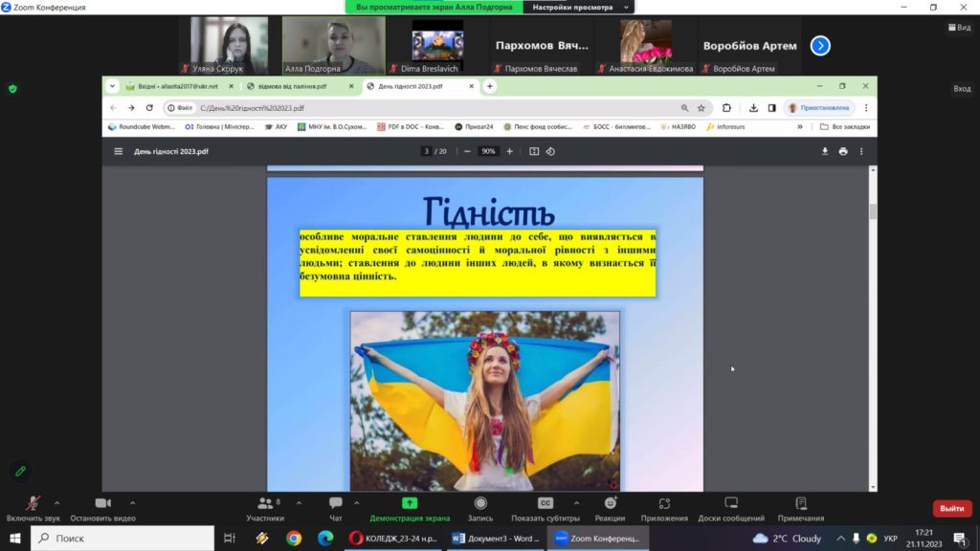Select Алла Подгорна video thumbnail
Screen dimensions: 980x551
334,45
